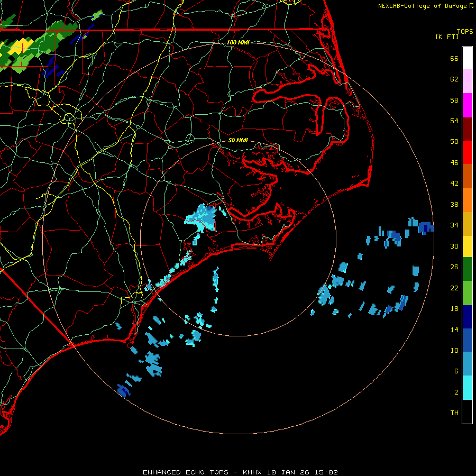Image resolution: width=476 pixels, height=476 pixels.
Task: Click the orange 42 K FT swatch
Action: click(467, 200)
